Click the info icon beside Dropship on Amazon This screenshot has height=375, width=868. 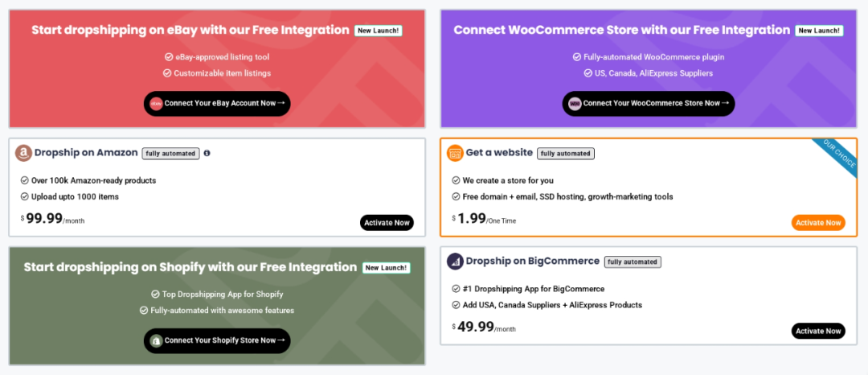(x=207, y=153)
